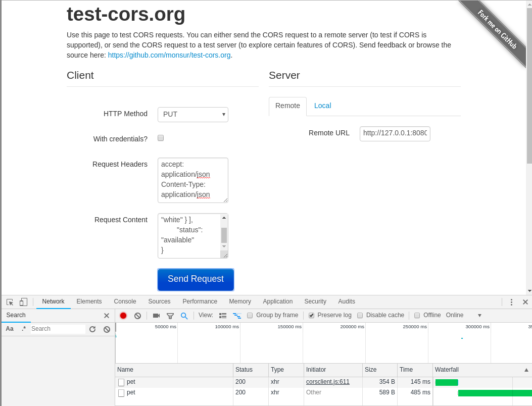Open the DevTools three-dot menu
532x406 pixels.
point(511,302)
